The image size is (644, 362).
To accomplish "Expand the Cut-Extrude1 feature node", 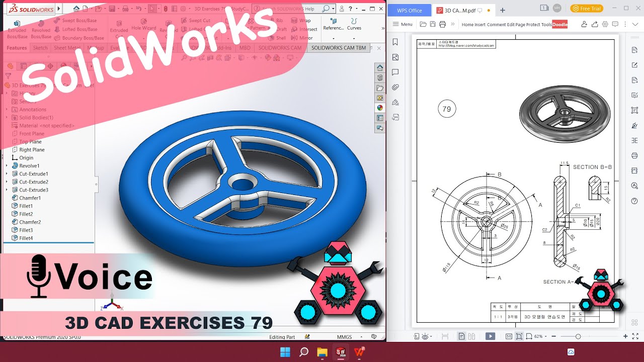I will click(x=7, y=174).
